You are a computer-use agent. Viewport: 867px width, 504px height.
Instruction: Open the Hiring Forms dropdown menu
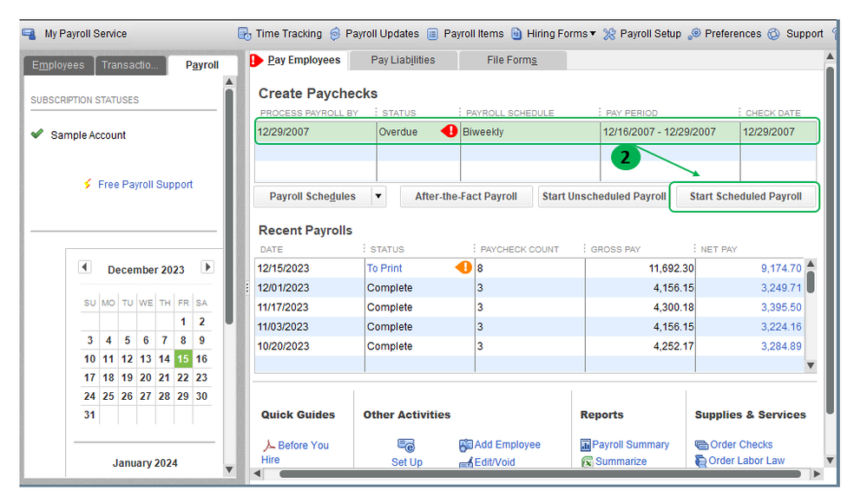click(562, 34)
